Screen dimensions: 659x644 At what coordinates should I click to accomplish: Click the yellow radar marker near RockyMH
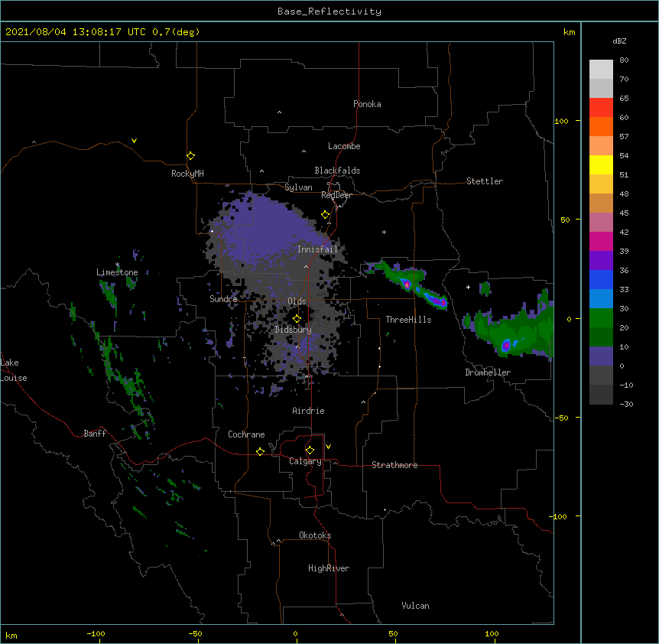190,156
